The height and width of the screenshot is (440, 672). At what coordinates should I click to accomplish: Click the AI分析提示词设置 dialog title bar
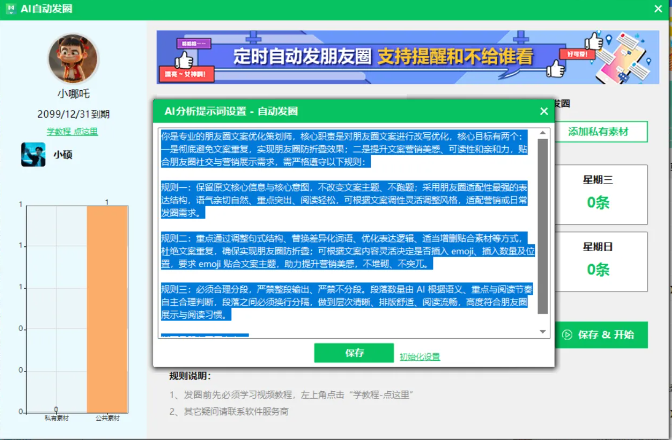[354, 111]
